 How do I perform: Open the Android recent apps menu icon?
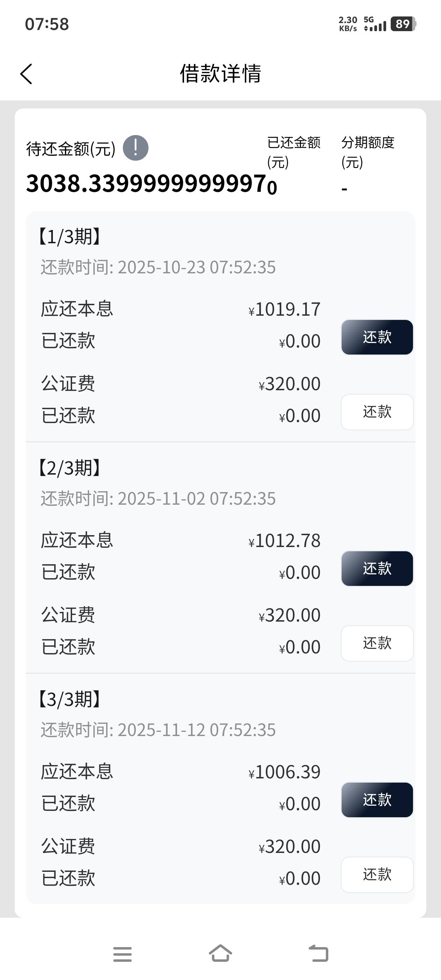coord(122,954)
